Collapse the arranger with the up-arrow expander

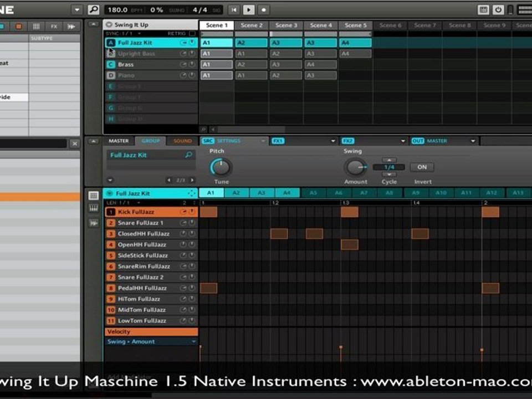coord(93,24)
